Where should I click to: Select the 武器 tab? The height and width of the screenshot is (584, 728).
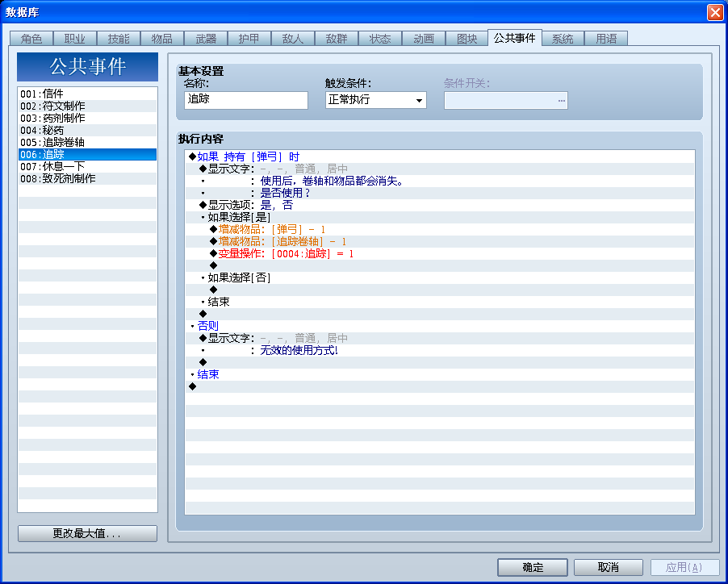(206, 39)
